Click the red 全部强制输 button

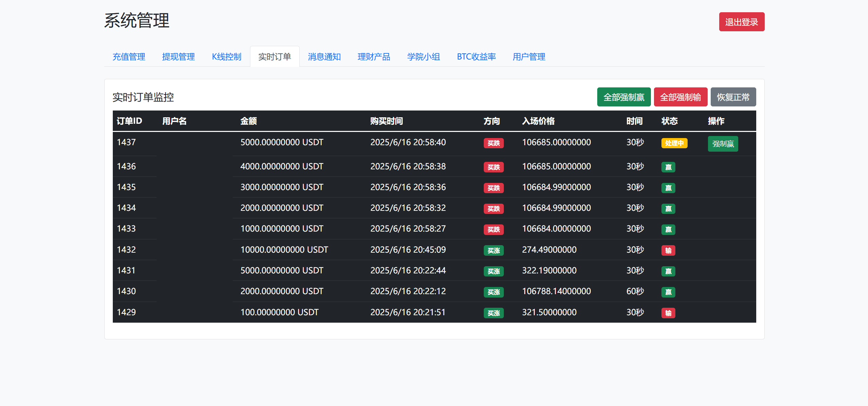click(x=680, y=97)
